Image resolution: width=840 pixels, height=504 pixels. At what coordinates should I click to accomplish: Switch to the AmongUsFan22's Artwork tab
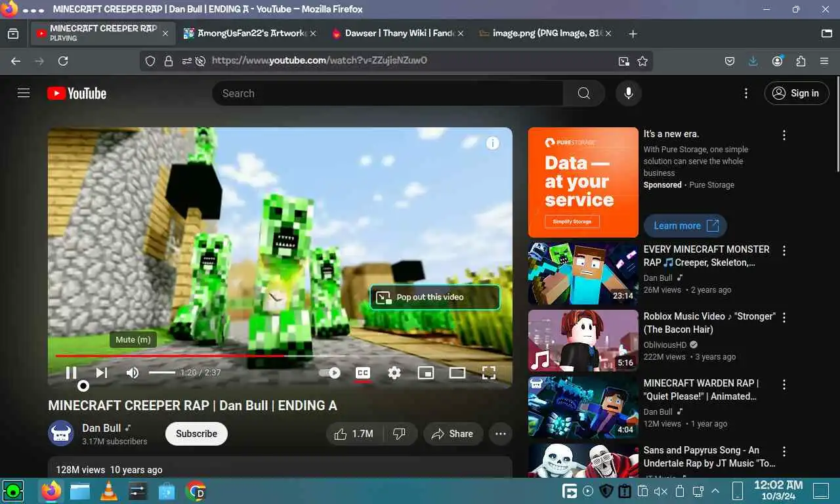(250, 33)
